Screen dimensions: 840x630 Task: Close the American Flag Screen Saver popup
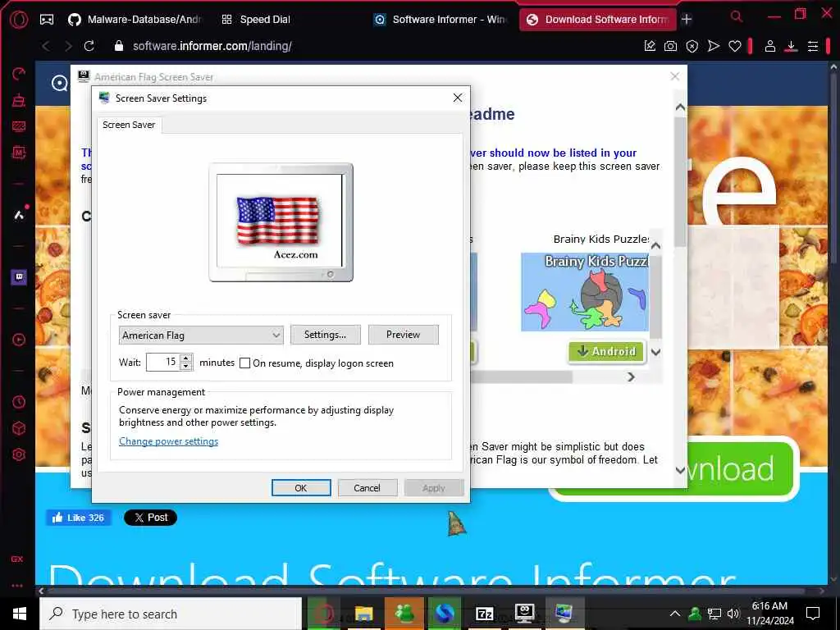(675, 76)
